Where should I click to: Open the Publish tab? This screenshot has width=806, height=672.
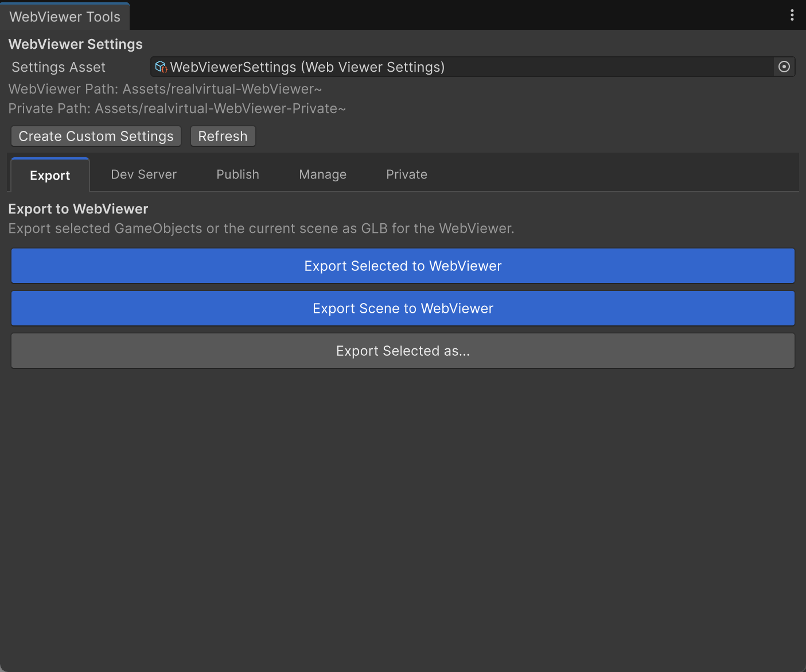(x=237, y=174)
